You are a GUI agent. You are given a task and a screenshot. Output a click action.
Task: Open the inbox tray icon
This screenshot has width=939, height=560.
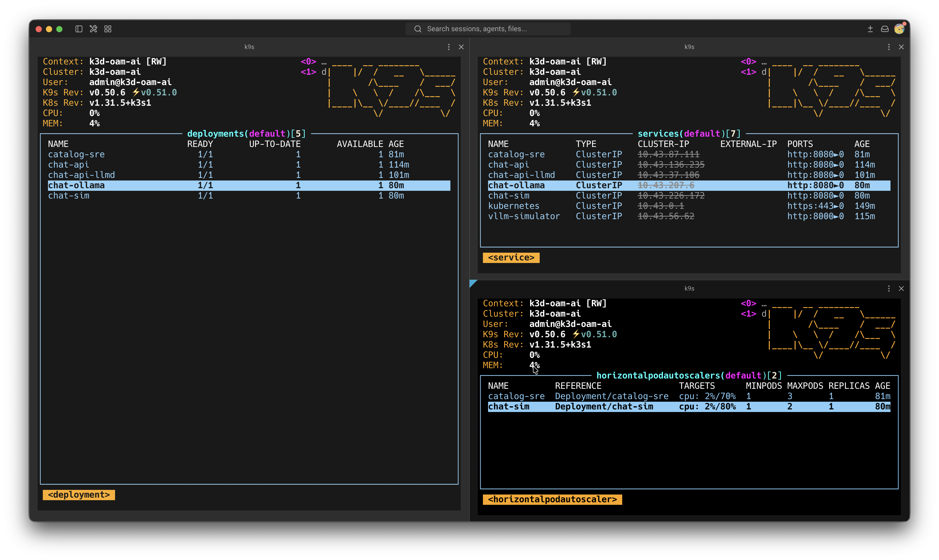tap(885, 29)
